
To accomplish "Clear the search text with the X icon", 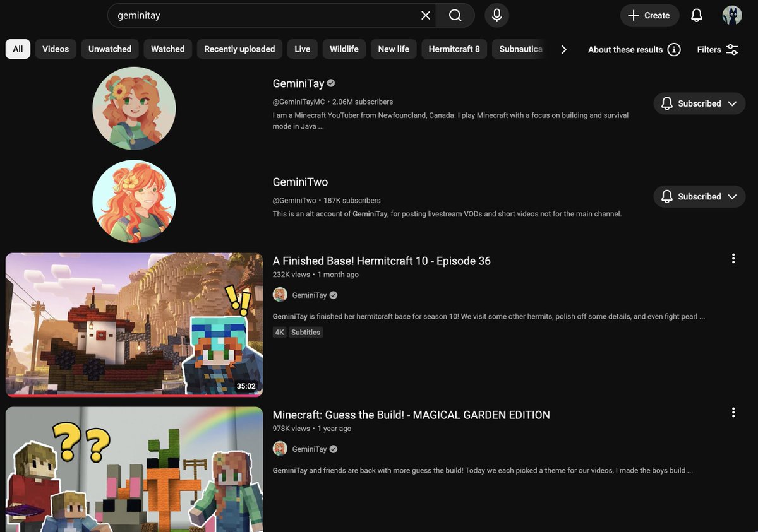I will [426, 15].
